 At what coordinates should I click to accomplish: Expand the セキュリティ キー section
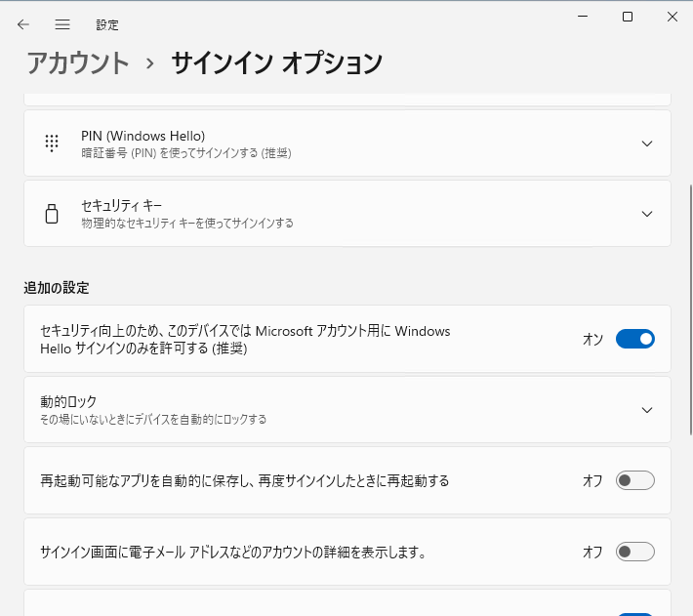pos(647,214)
